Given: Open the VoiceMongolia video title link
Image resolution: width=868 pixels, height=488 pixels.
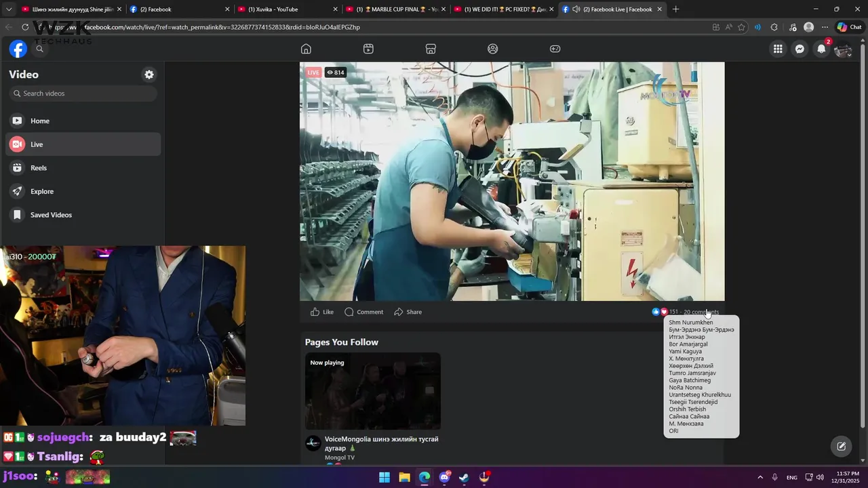Looking at the screenshot, I should [x=381, y=443].
